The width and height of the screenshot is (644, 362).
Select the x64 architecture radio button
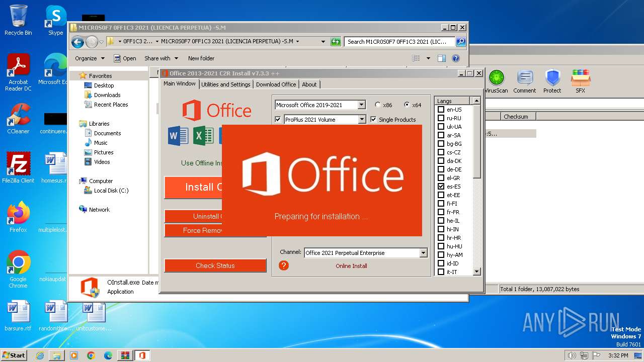click(407, 105)
